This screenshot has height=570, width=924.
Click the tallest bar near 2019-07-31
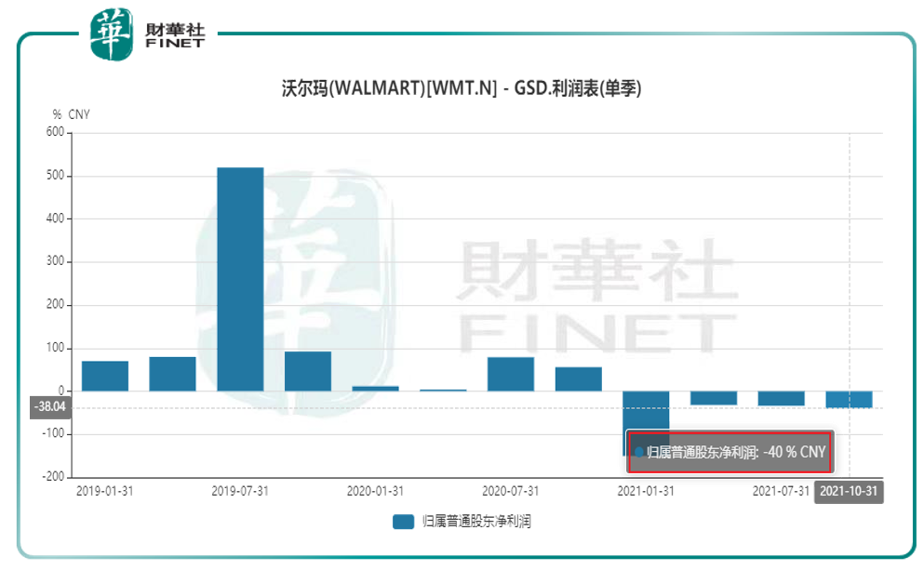pyautogui.click(x=239, y=279)
